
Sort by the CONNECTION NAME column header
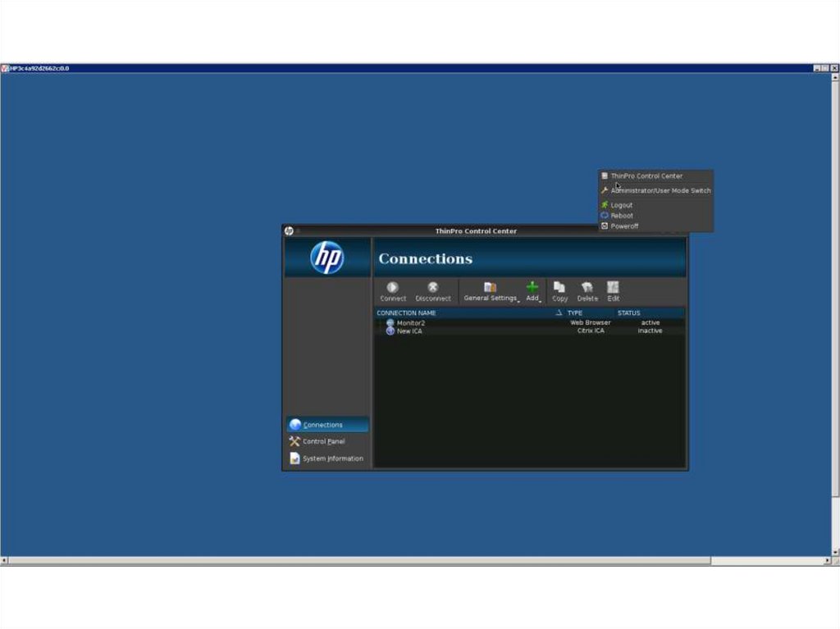coord(406,313)
